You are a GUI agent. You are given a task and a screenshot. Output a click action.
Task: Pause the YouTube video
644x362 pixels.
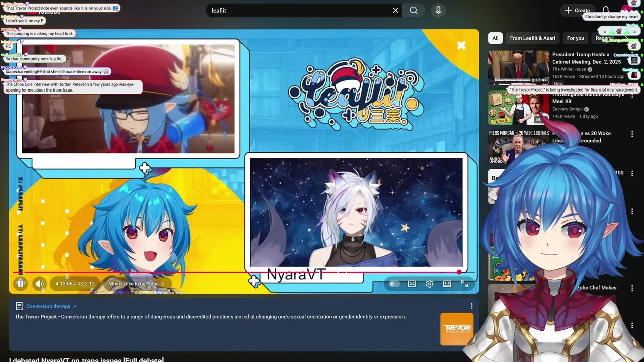click(x=21, y=284)
